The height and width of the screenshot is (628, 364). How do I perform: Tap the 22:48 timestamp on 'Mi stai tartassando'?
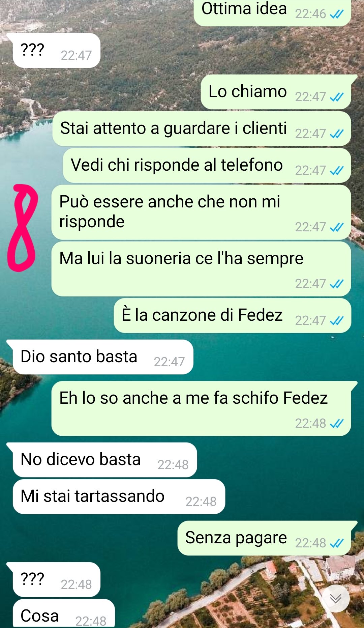pos(201,502)
